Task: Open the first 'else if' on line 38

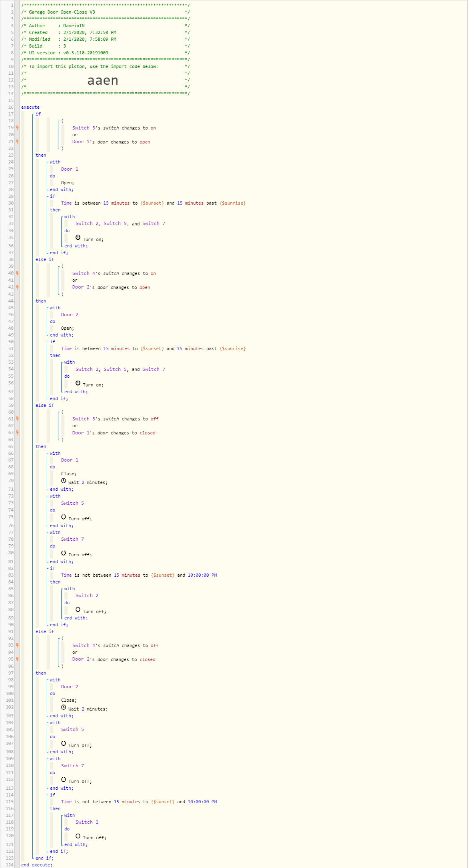Action: [45, 259]
